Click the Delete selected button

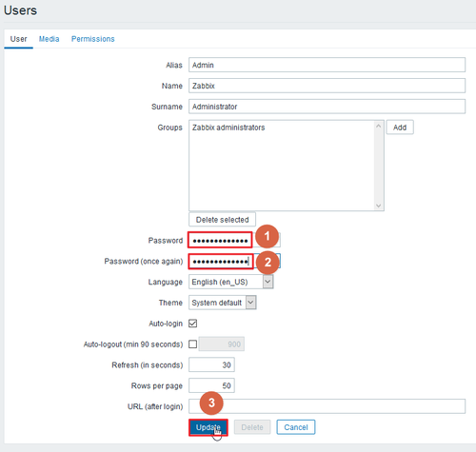(x=222, y=220)
